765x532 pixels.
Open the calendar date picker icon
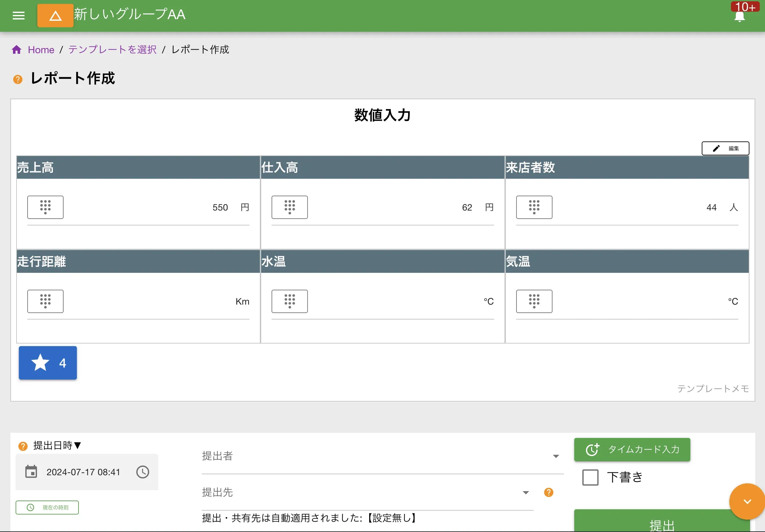[31, 472]
